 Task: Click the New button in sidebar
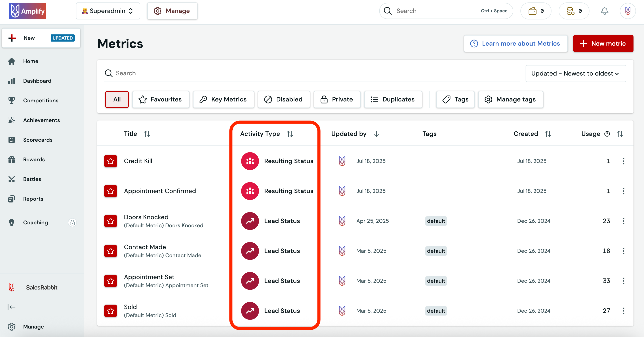[x=41, y=38]
